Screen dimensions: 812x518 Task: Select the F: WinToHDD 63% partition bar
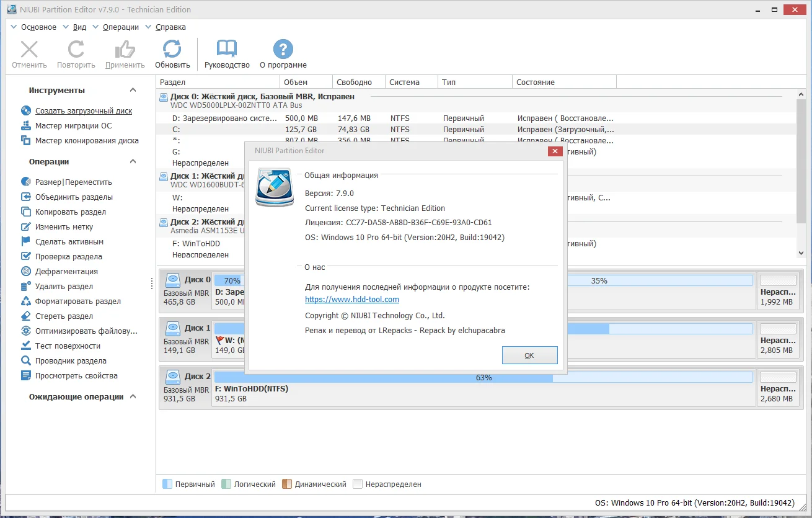pos(483,377)
